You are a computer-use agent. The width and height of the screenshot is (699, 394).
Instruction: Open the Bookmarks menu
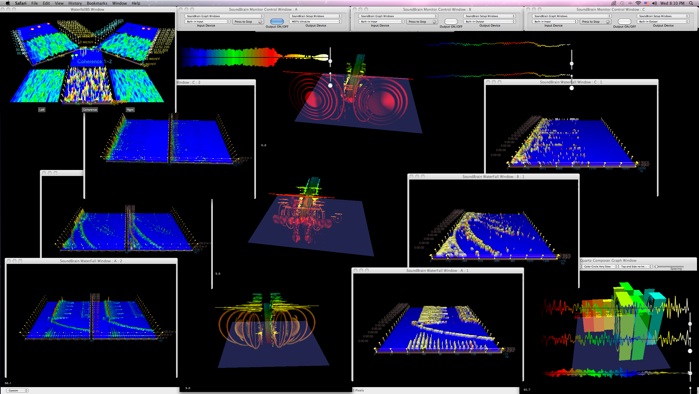tap(97, 3)
